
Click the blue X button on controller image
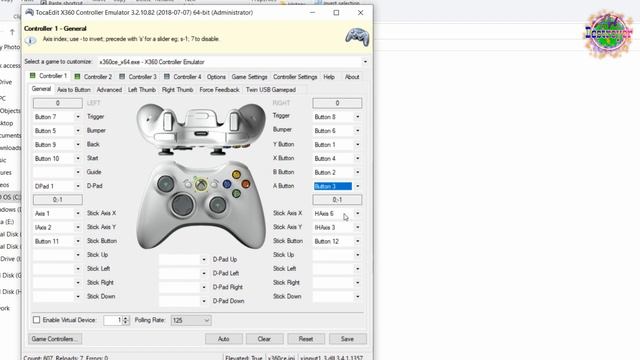click(x=227, y=184)
